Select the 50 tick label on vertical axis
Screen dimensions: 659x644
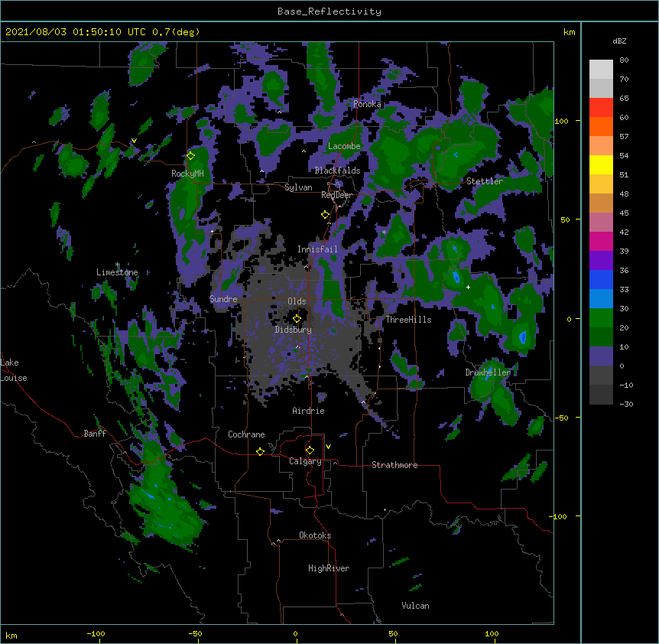point(565,220)
